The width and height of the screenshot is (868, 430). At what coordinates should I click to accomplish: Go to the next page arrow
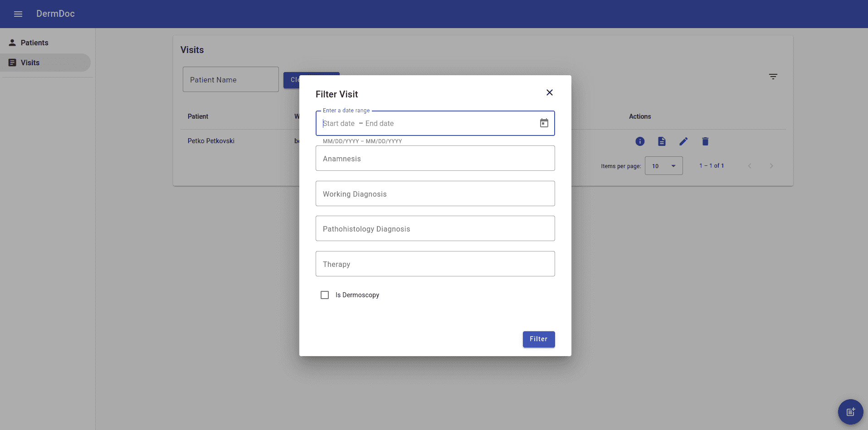click(771, 166)
